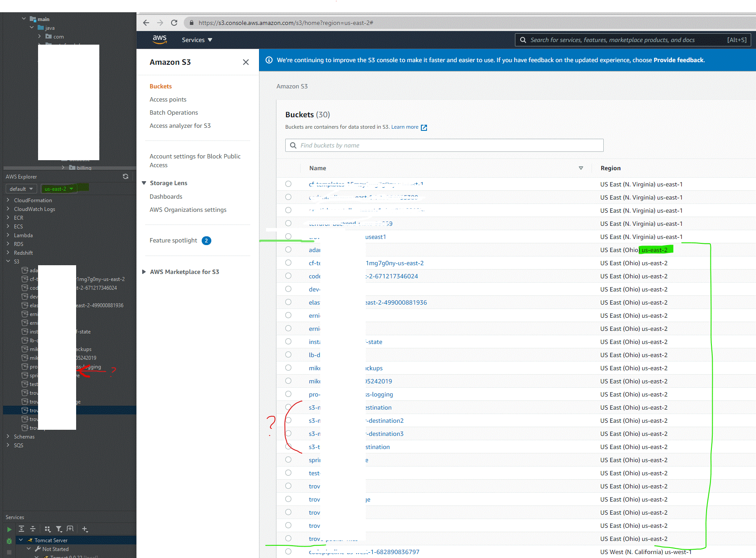Expand the CloudFormation node in AWS Explorer
Image resolution: width=756 pixels, height=558 pixels.
[8, 200]
